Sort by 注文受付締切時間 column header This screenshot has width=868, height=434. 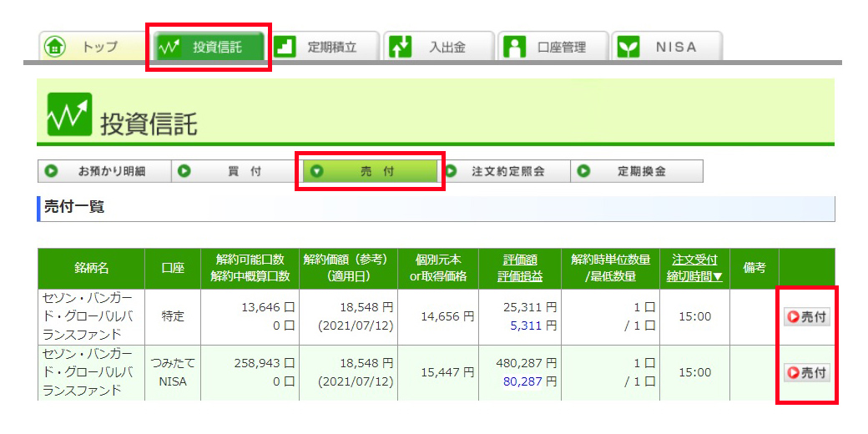(x=694, y=268)
